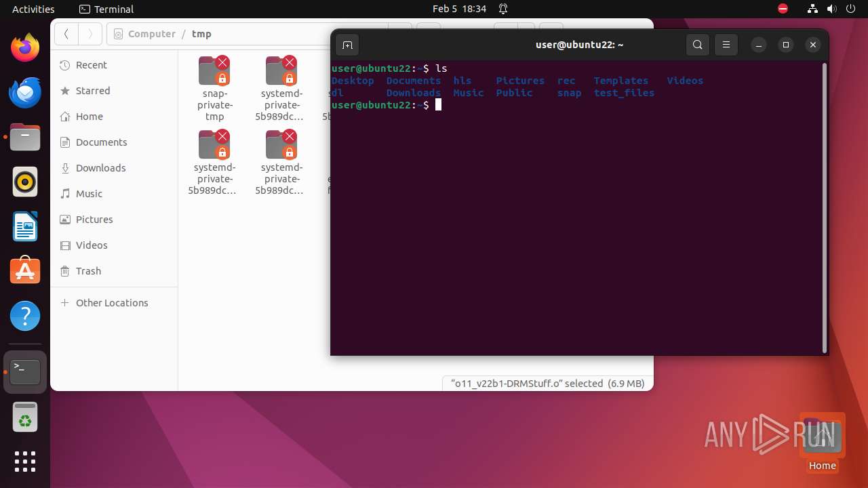Click the 'Music' entry in Terminal output

point(469,93)
